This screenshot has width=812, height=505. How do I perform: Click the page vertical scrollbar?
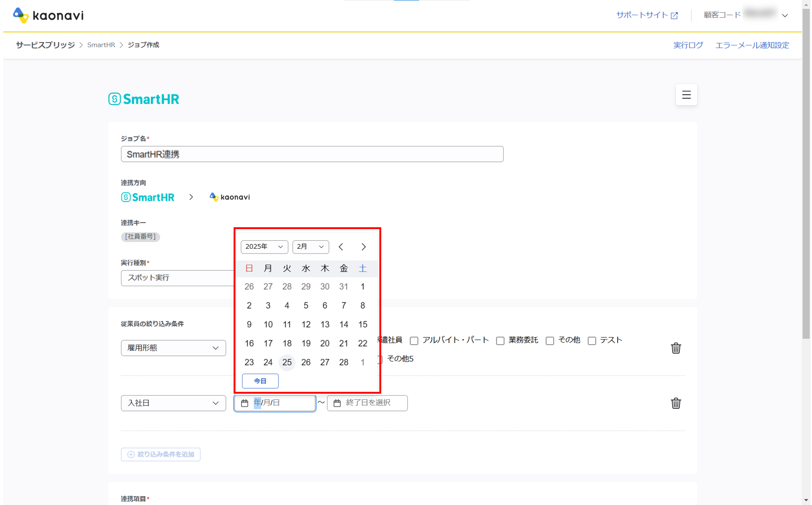pos(806,173)
